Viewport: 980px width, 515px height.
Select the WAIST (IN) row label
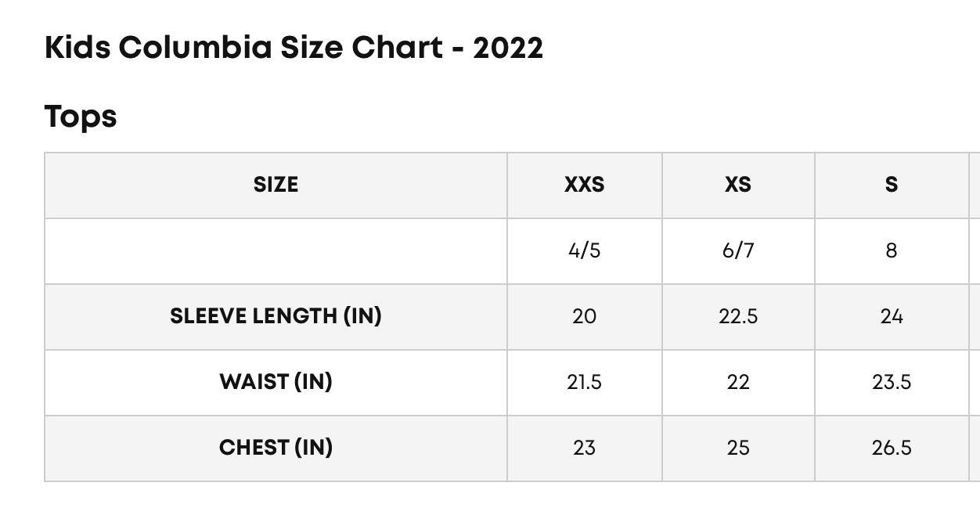pyautogui.click(x=276, y=382)
